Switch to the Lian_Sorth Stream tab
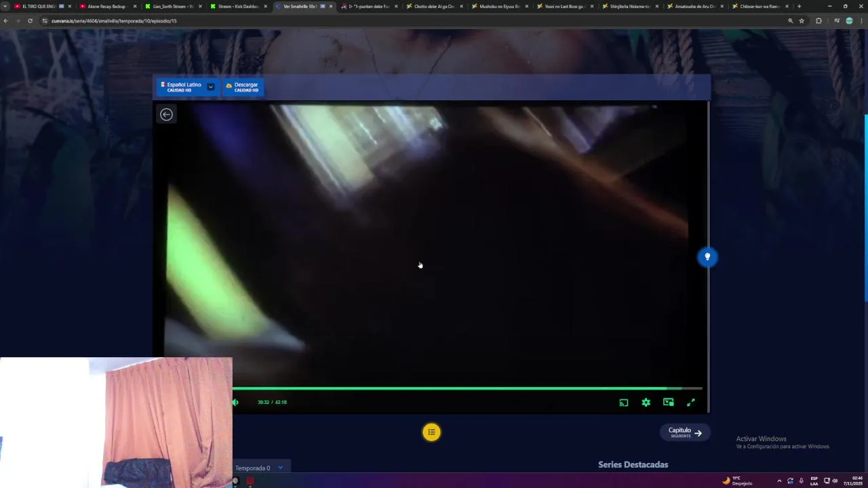The width and height of the screenshot is (868, 488). tap(172, 6)
